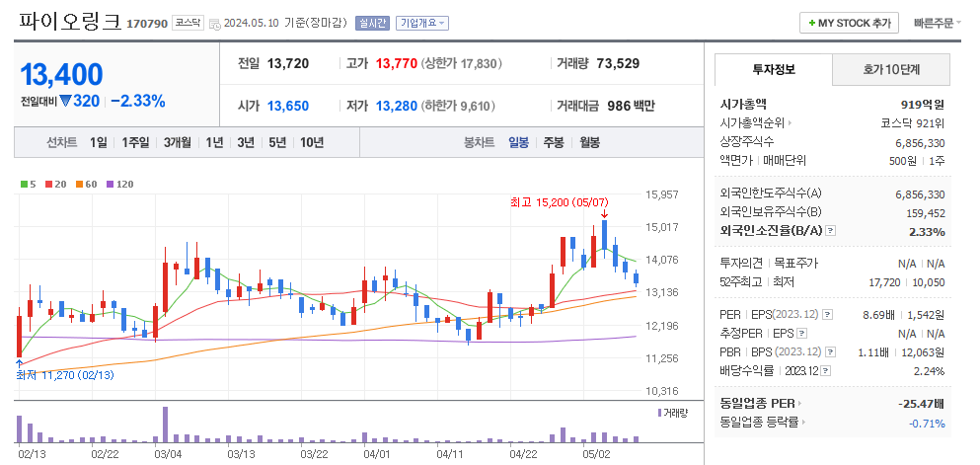Select the 3개월 line chart period
The image size is (980, 465).
coord(178,142)
